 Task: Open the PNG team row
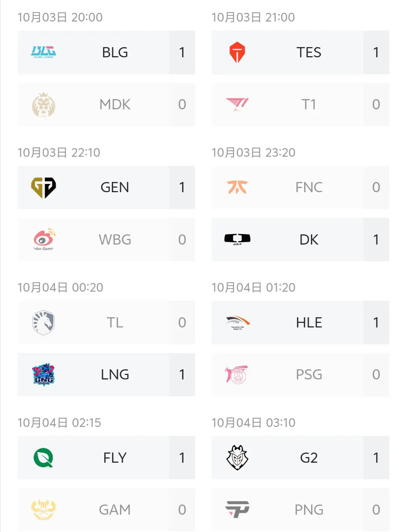[x=300, y=510]
